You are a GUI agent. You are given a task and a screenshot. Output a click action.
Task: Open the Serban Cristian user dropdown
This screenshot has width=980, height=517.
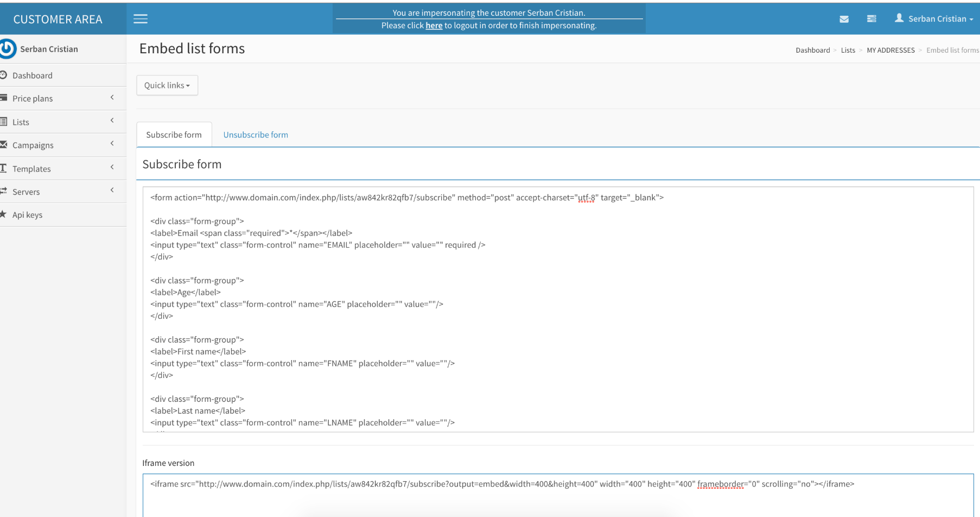(934, 19)
